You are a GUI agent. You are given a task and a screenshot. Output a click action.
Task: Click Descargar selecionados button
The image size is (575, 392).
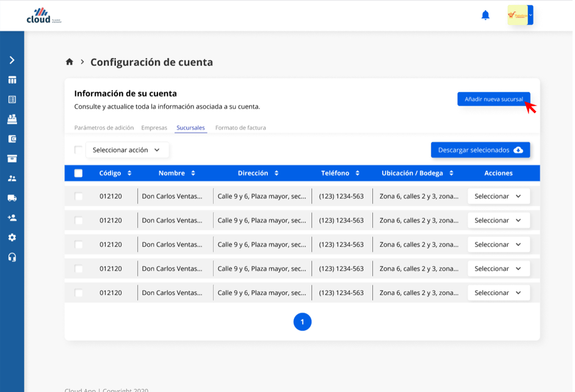pos(480,150)
